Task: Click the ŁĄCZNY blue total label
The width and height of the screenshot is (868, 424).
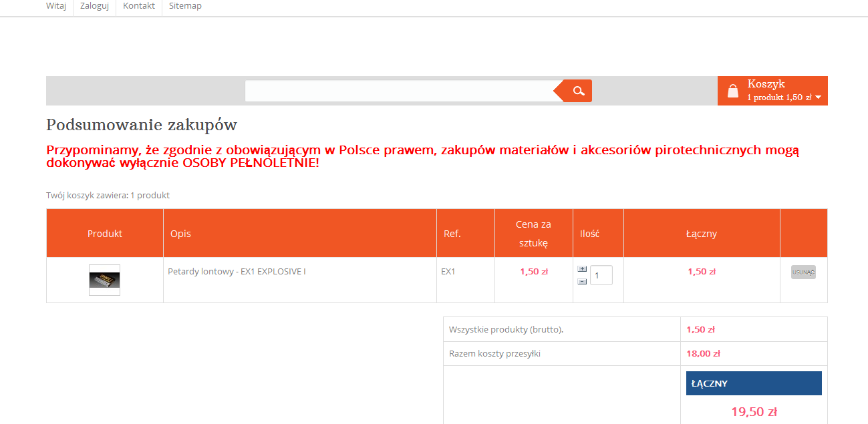Action: [754, 383]
